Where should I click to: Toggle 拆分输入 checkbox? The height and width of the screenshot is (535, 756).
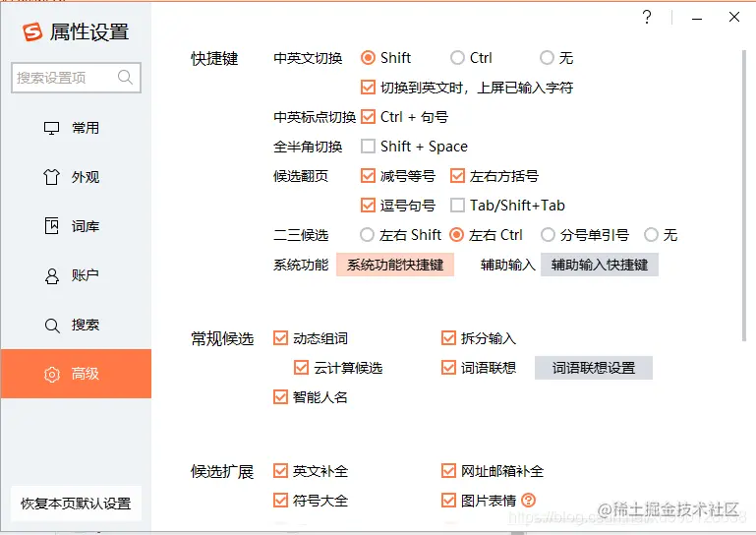pos(448,338)
